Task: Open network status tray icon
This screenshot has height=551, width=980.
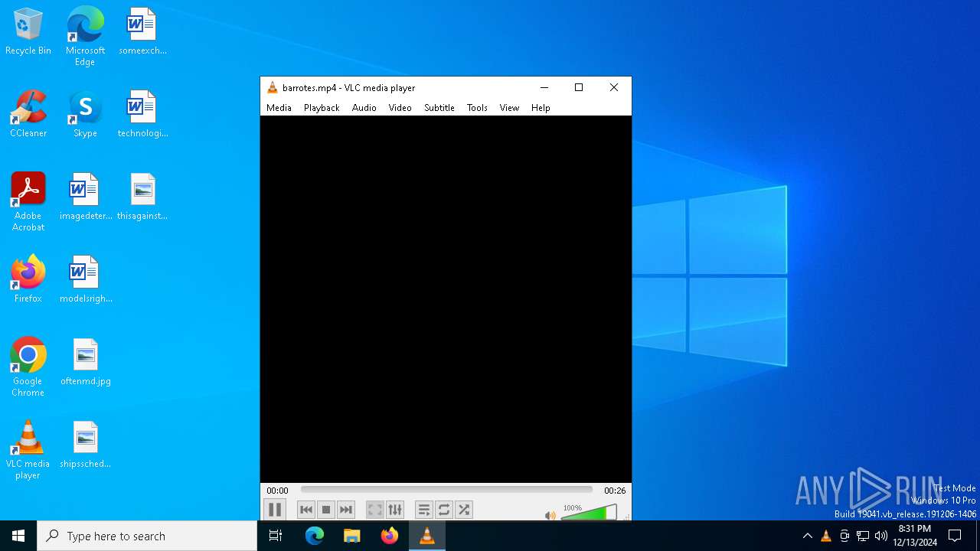Action: 863,536
